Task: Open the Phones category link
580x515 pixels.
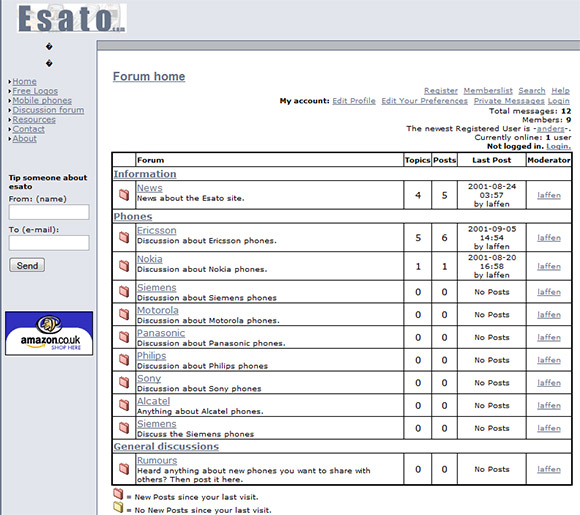Action: pos(133,216)
